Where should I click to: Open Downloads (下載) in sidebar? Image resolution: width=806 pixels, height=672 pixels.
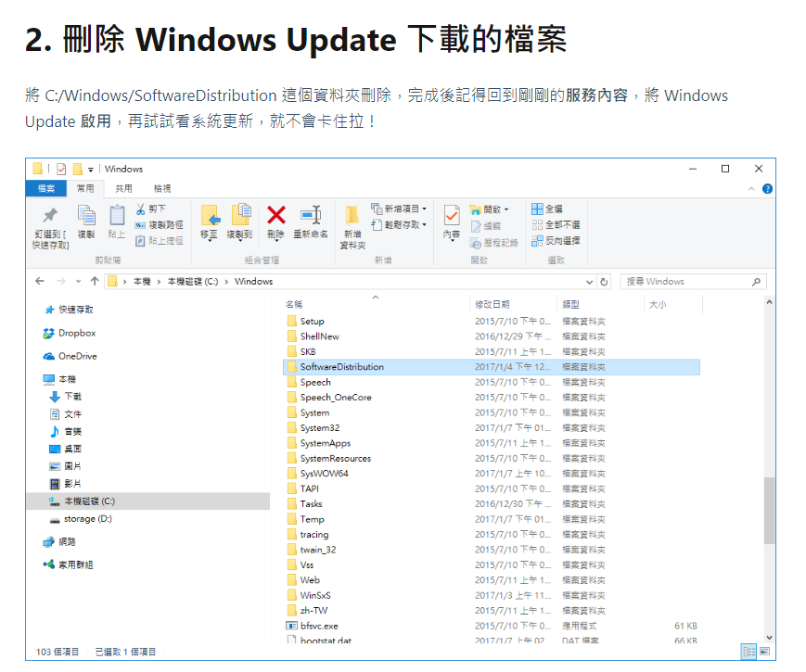[65, 397]
